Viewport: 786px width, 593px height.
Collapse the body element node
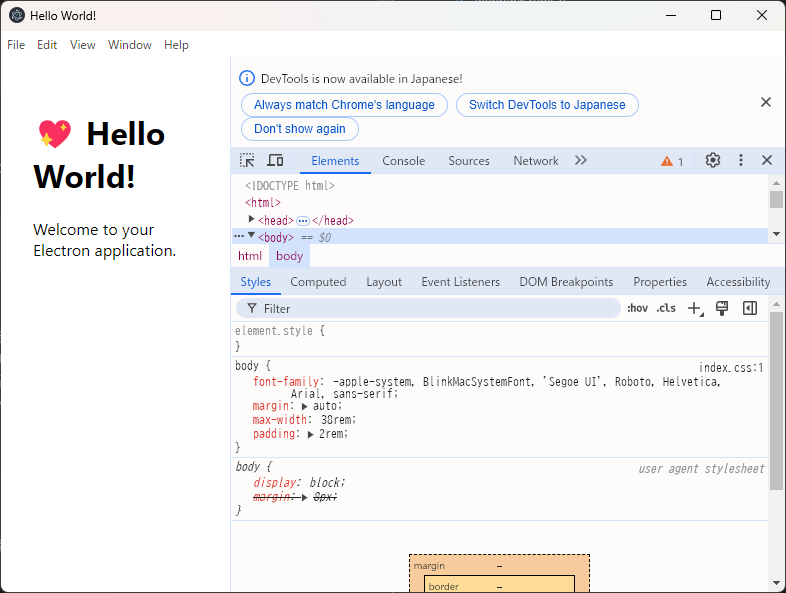coord(252,235)
